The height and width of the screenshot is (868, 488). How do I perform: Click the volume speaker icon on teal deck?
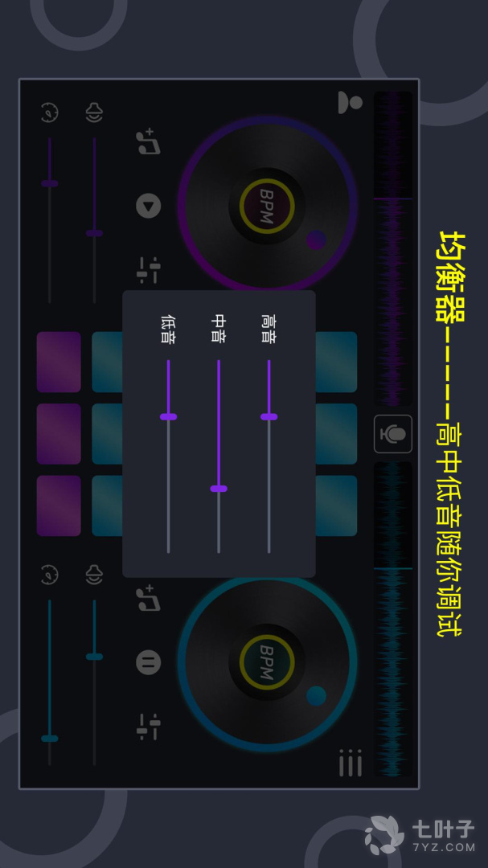click(x=94, y=575)
